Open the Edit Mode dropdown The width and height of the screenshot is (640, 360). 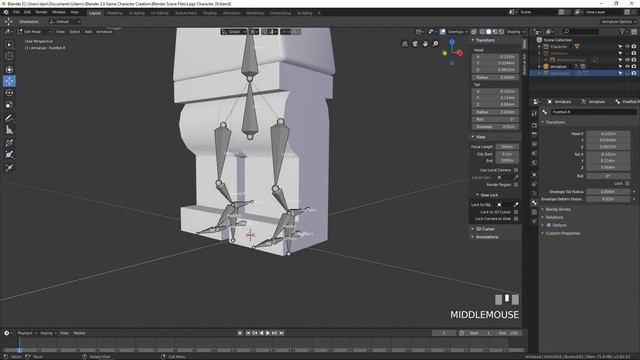point(34,31)
